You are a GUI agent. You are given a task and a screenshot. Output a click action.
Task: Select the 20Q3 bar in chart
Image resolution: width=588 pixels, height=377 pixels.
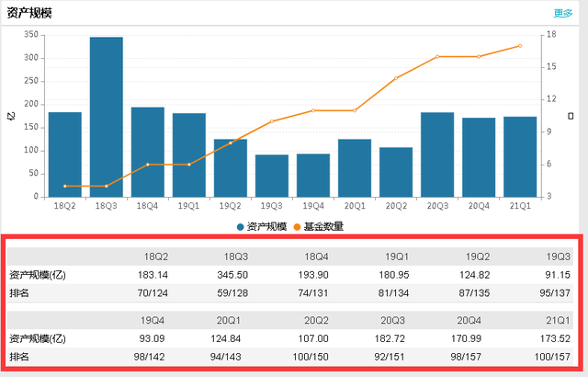(x=437, y=154)
